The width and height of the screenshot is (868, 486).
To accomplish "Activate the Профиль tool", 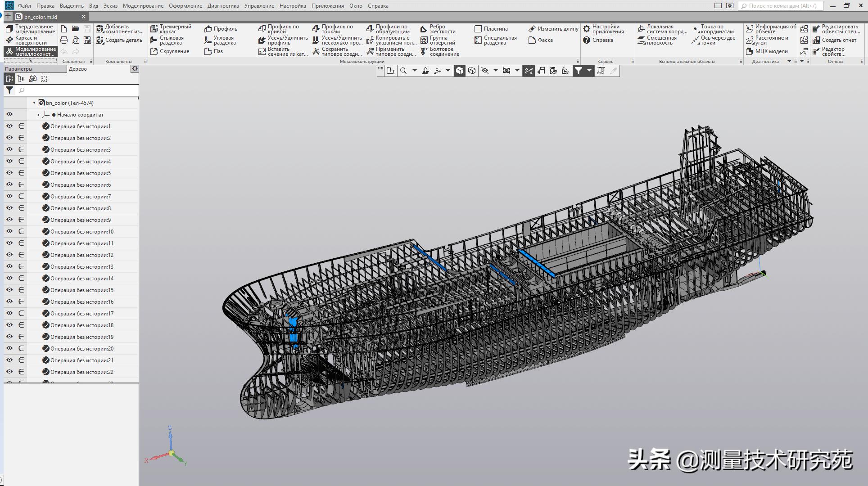I will (x=221, y=28).
